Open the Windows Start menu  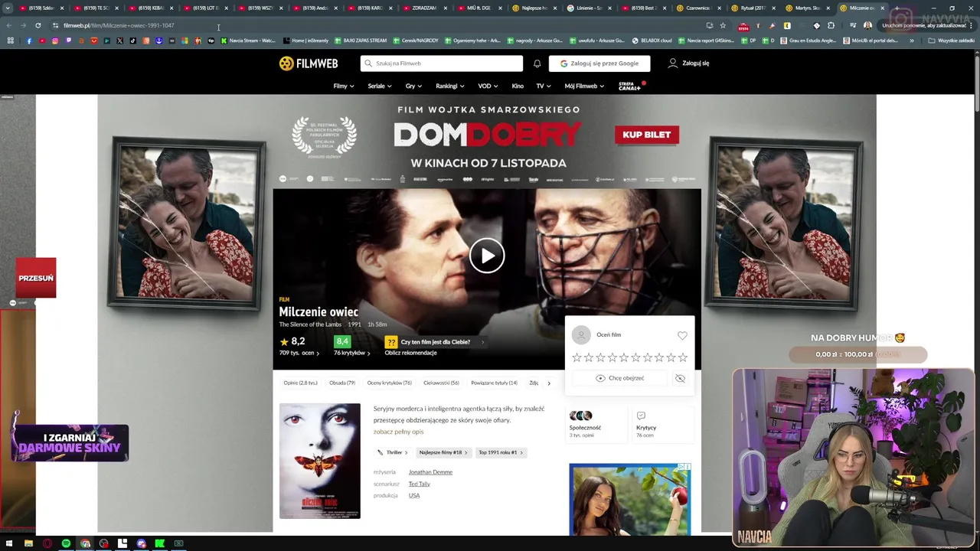tap(9, 543)
